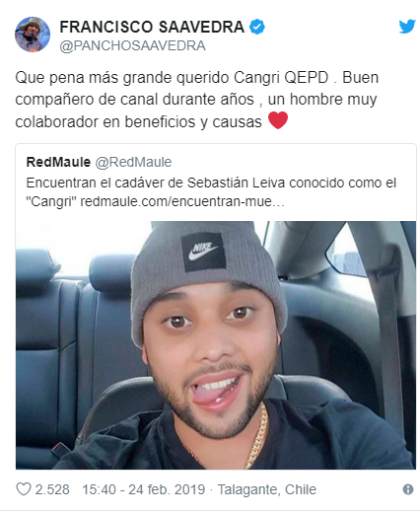The image size is (420, 515).
Task: Open the RedMaule account name
Action: (58, 162)
